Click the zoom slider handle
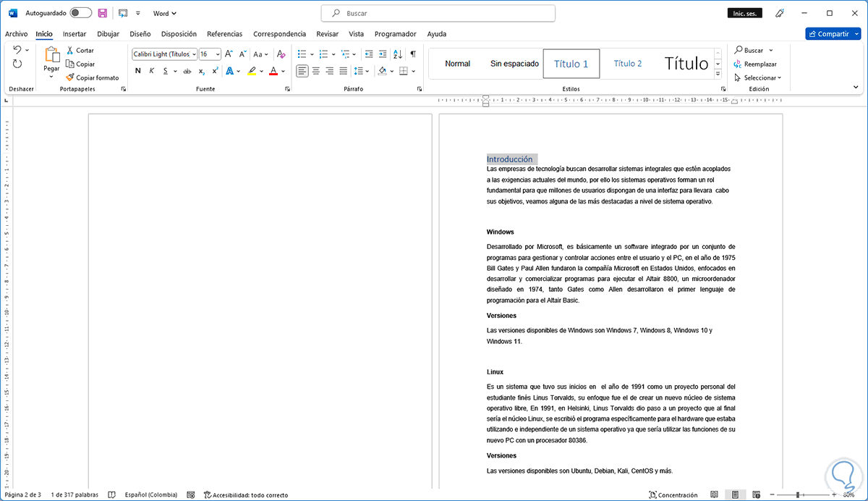Viewport: 868px width, 501px height. pyautogui.click(x=797, y=495)
